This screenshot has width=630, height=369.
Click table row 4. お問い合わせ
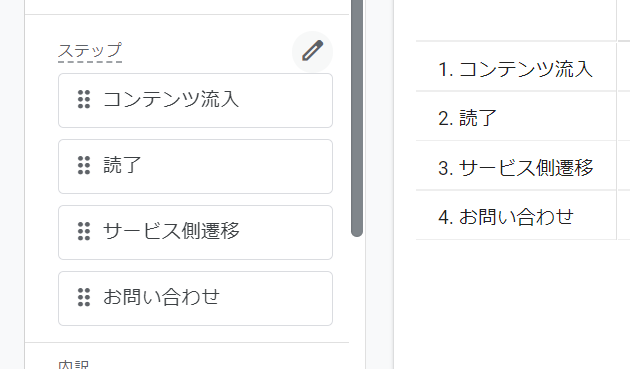(x=516, y=215)
